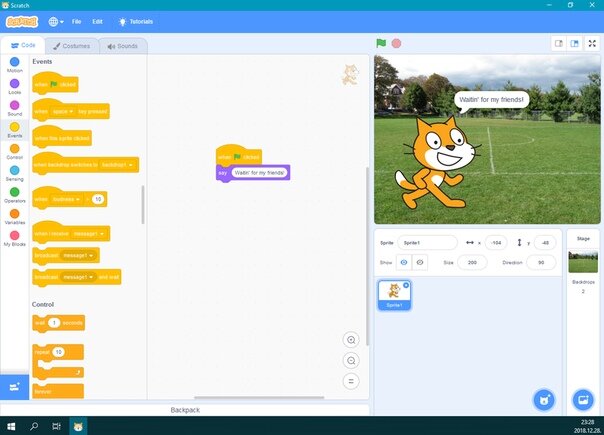
Task: Click the when this sprite clicked block
Action: pos(62,136)
